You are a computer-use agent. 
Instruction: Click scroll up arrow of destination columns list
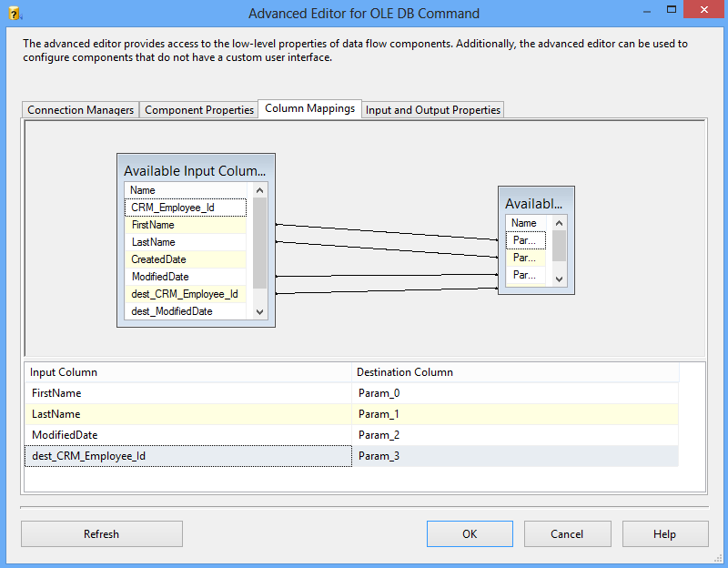(559, 223)
